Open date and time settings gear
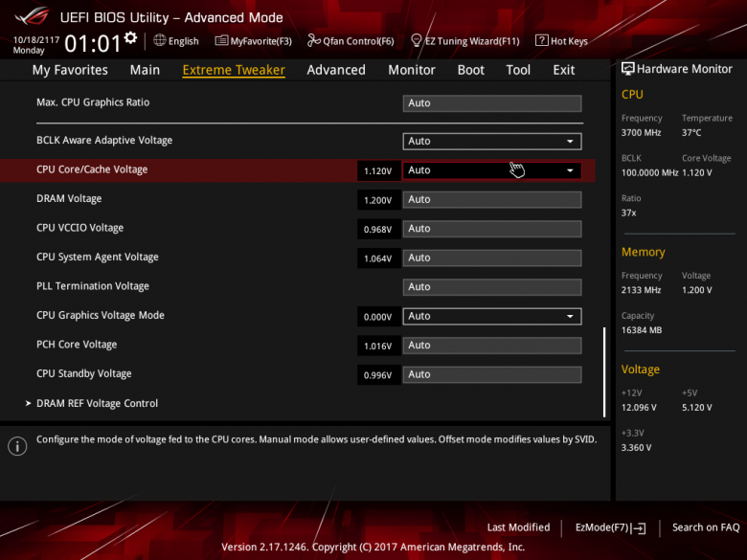 tap(130, 37)
